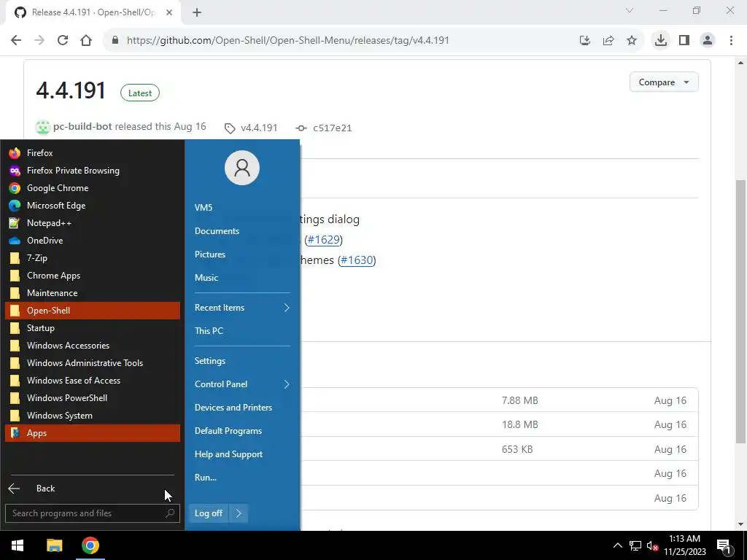This screenshot has width=747, height=560.
Task: Click install app icon in address bar
Action: pyautogui.click(x=585, y=41)
